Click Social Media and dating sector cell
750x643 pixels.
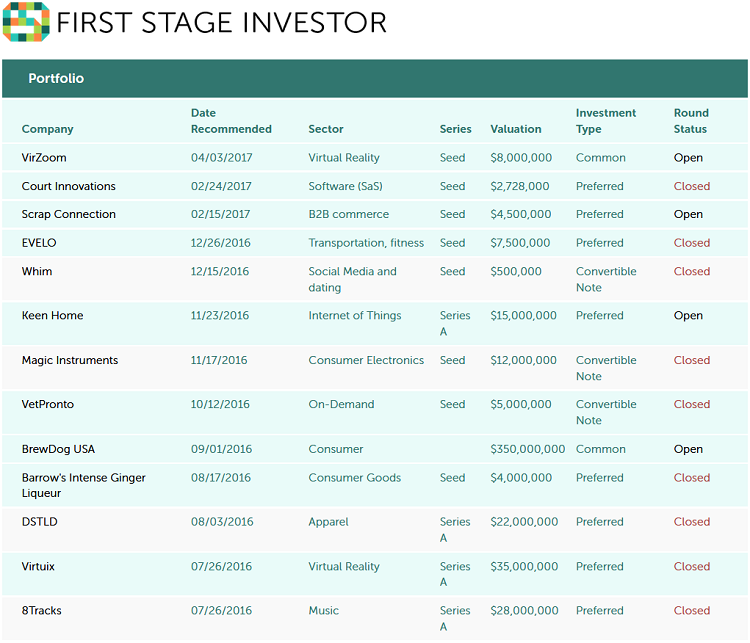[353, 279]
